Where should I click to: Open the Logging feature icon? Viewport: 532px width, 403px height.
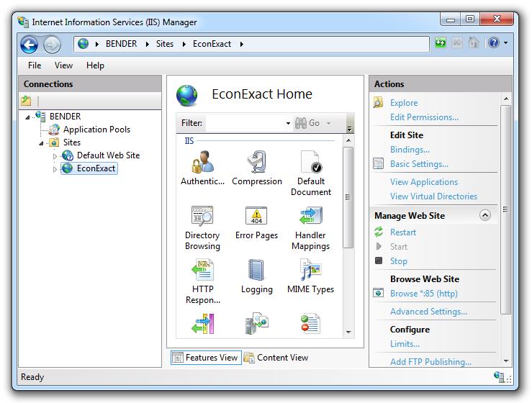point(256,270)
